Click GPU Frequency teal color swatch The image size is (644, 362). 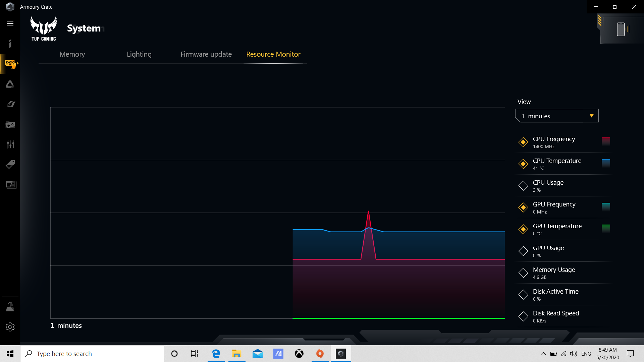click(606, 207)
